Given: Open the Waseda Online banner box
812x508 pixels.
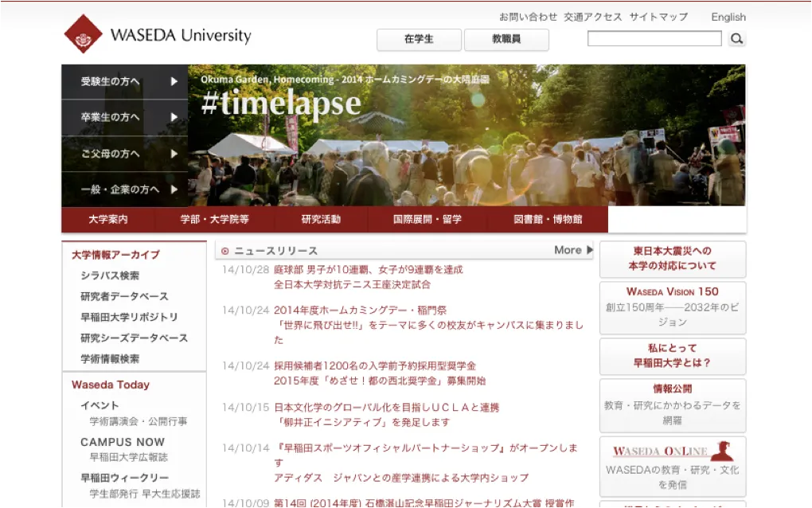Looking at the screenshot, I should 673,467.
